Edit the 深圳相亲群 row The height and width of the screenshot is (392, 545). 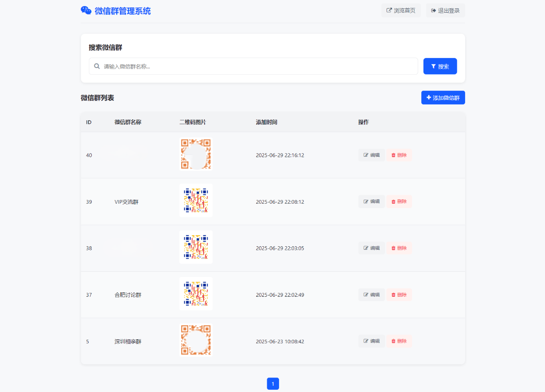click(x=372, y=341)
